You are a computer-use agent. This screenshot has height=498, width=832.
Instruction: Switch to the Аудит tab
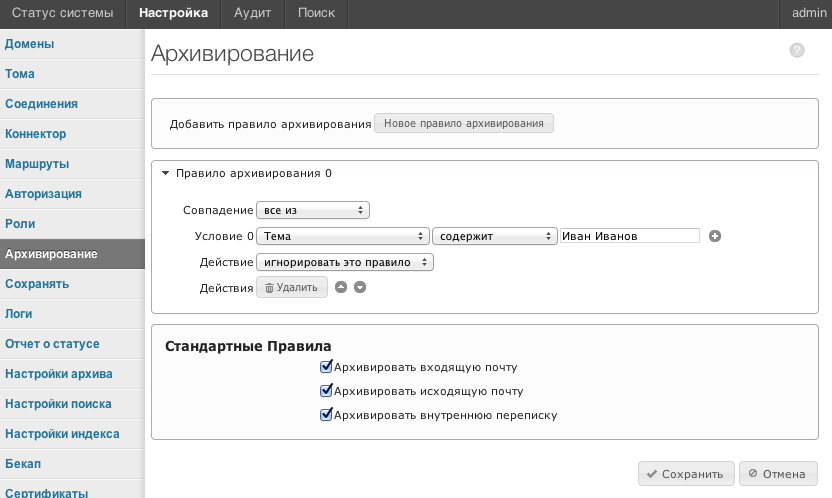pyautogui.click(x=253, y=13)
